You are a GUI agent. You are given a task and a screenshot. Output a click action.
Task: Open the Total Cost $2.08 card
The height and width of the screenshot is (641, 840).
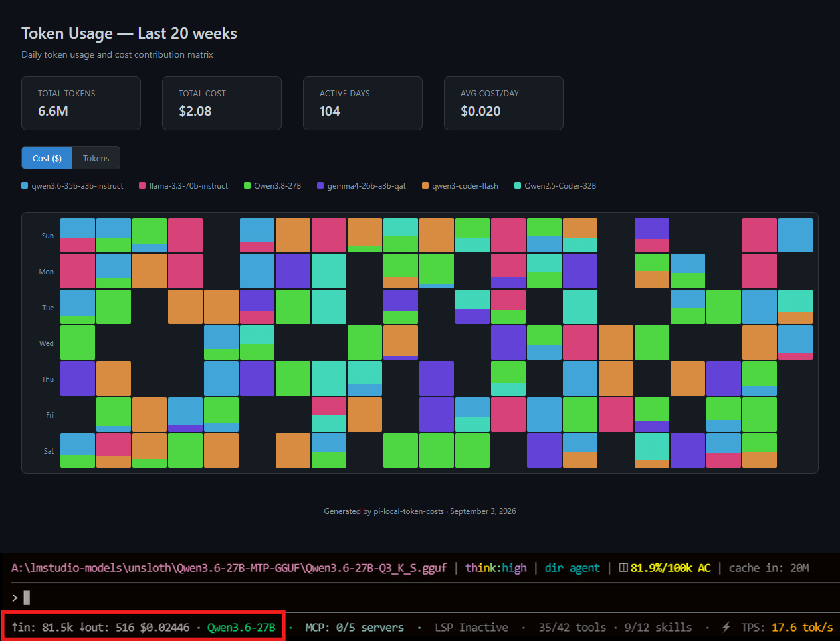[x=222, y=103]
